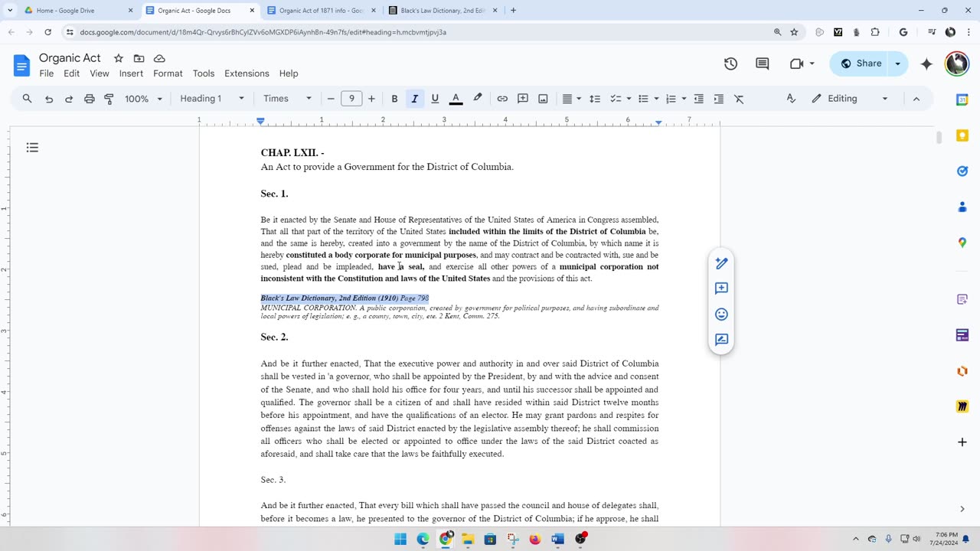
Task: Open Google Tasks side panel
Action: coord(962,171)
